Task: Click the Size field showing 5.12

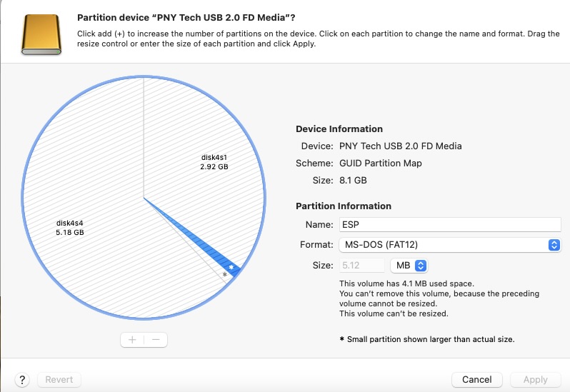Action: [x=361, y=266]
